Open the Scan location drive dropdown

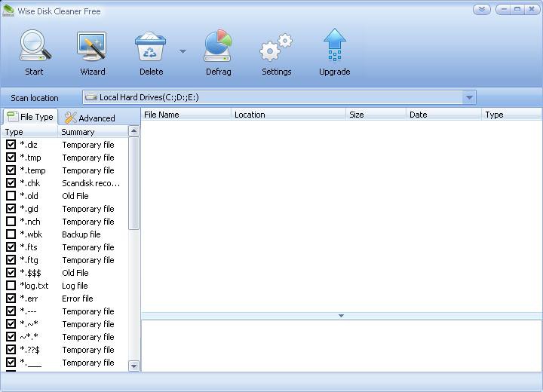(x=469, y=97)
